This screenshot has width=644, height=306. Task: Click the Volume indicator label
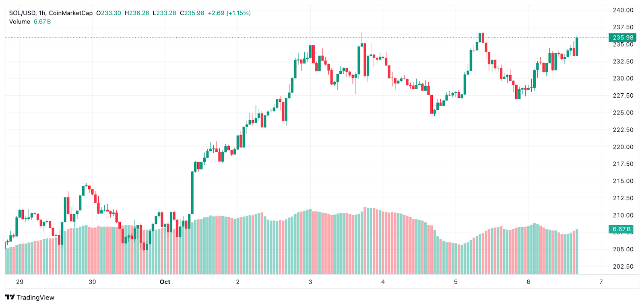[20, 22]
